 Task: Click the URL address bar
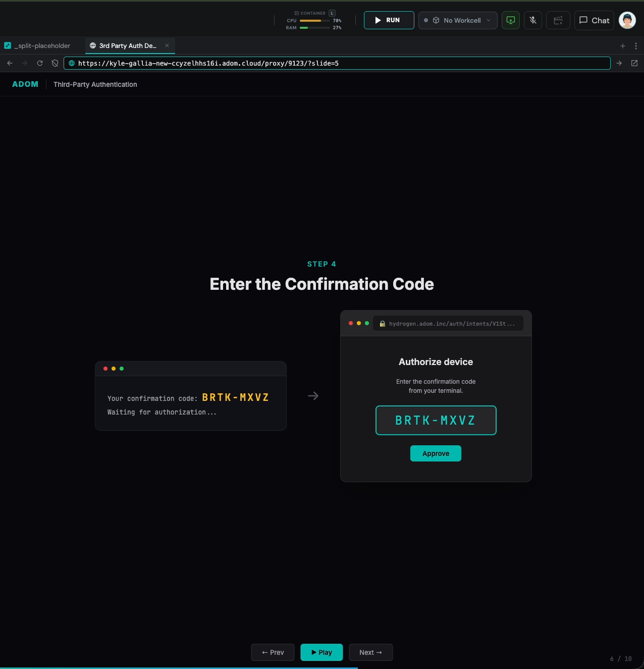(x=337, y=63)
